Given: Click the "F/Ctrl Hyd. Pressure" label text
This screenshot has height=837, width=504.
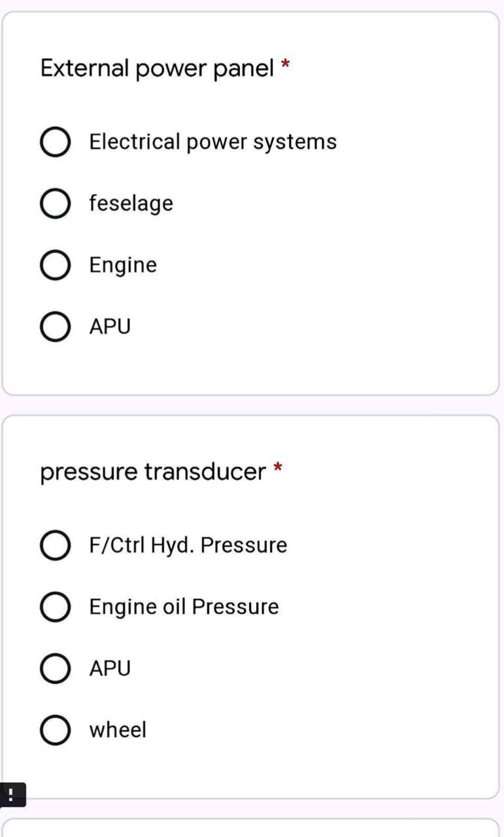Looking at the screenshot, I should point(188,545).
